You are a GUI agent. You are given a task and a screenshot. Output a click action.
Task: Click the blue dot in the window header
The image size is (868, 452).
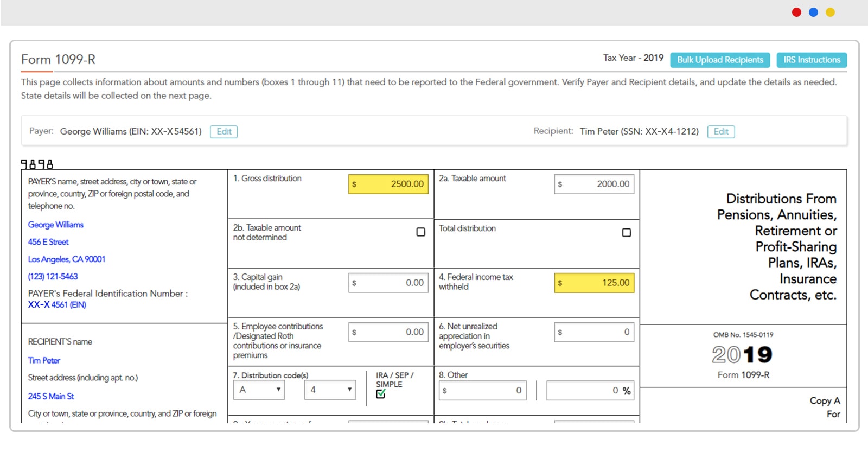click(x=813, y=12)
